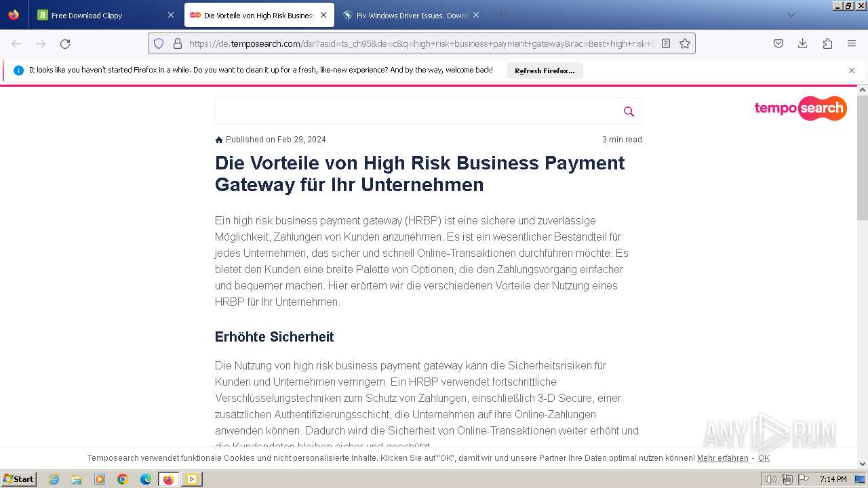Click the magnifier search icon on Temposearch
Viewport: 868px width, 488px height.
click(x=629, y=111)
